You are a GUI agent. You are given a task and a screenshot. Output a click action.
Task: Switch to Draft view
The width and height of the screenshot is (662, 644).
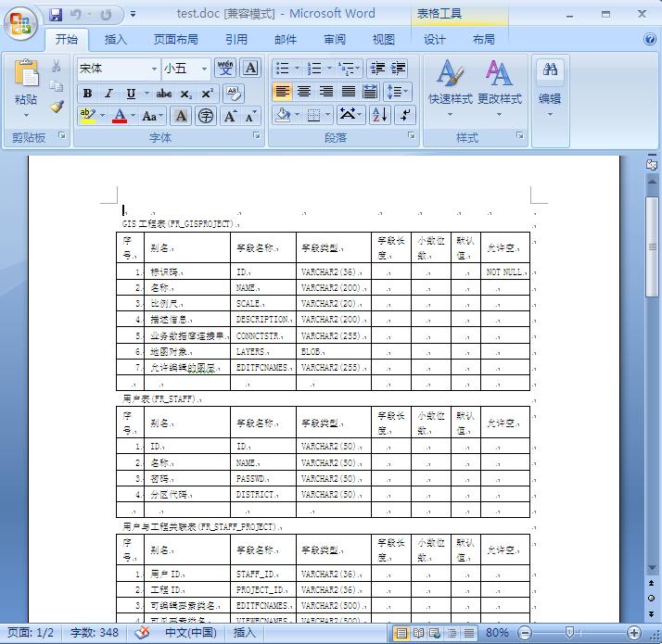[468, 633]
